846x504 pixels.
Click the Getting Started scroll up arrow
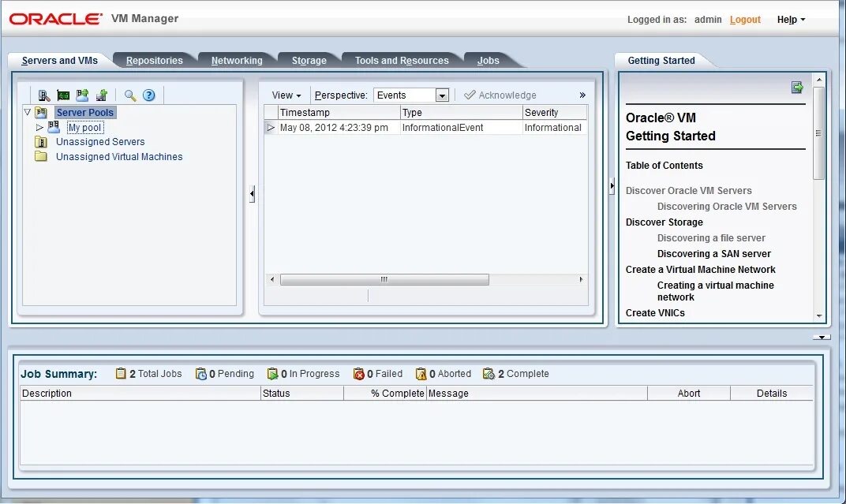[819, 80]
